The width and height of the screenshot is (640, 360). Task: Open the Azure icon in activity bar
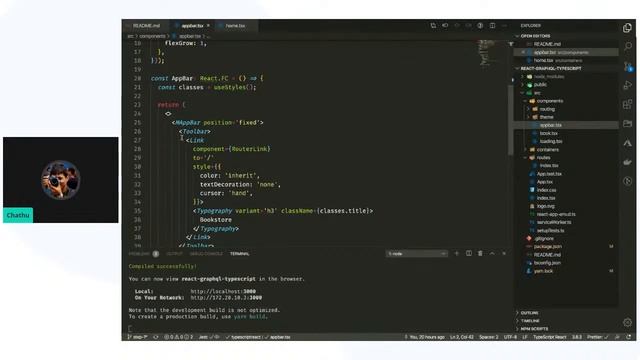click(x=628, y=143)
